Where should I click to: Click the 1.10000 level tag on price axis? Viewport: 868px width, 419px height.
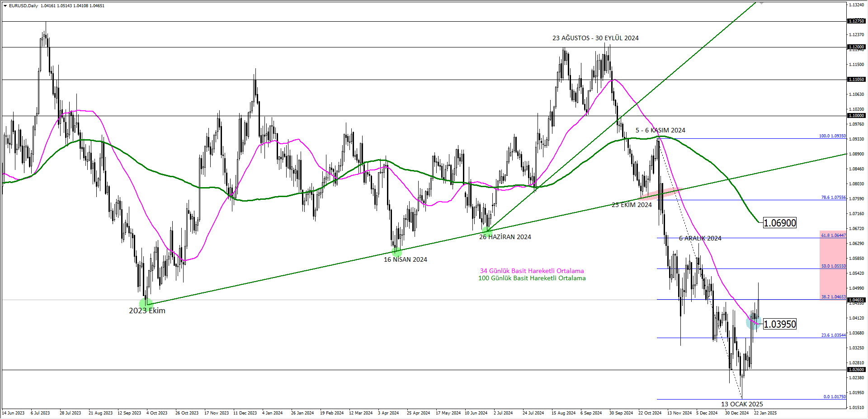(x=856, y=116)
